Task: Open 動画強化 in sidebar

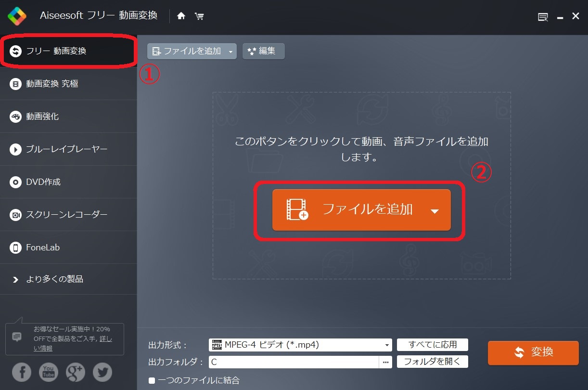Action: [x=68, y=117]
